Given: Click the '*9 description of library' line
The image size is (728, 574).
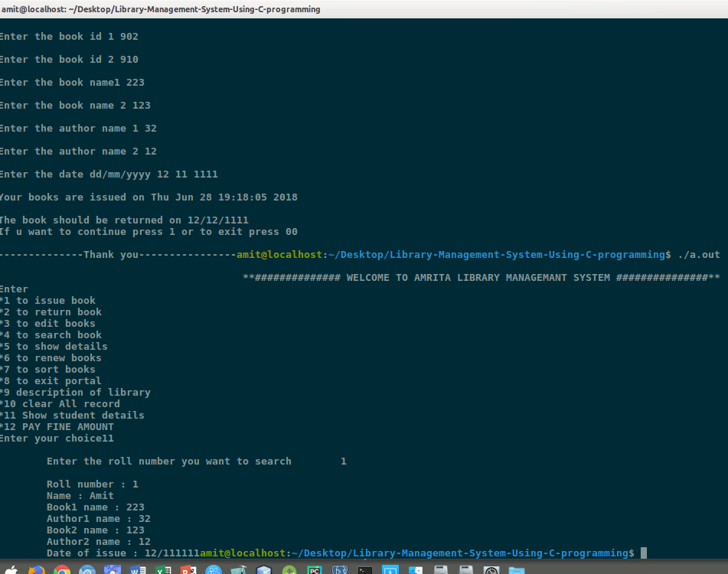Looking at the screenshot, I should pyautogui.click(x=76, y=393).
